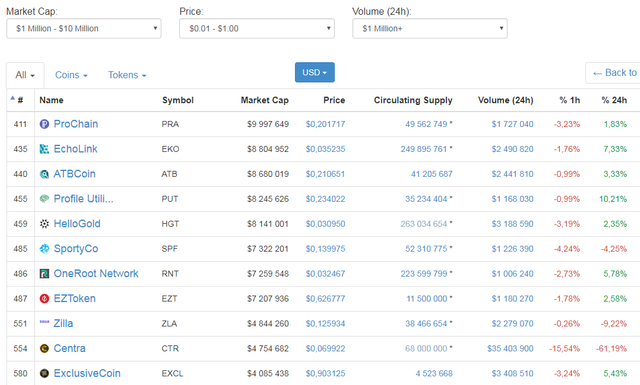Open the ATBCoin link
Viewport: 640px width, 385px height.
[74, 174]
